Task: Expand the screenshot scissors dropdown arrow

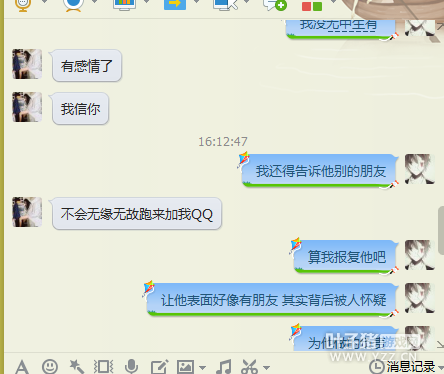Action: pos(266,368)
